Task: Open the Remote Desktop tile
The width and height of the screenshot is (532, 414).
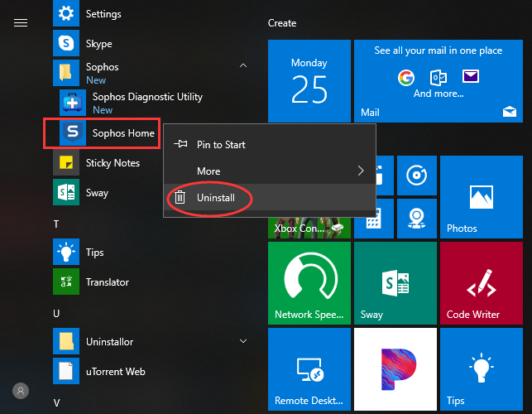Action: point(309,369)
